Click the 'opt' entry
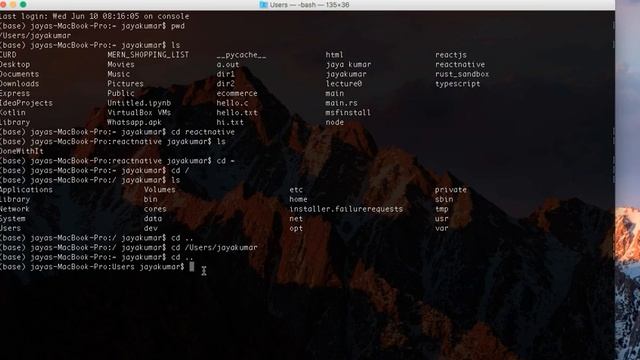 296,228
